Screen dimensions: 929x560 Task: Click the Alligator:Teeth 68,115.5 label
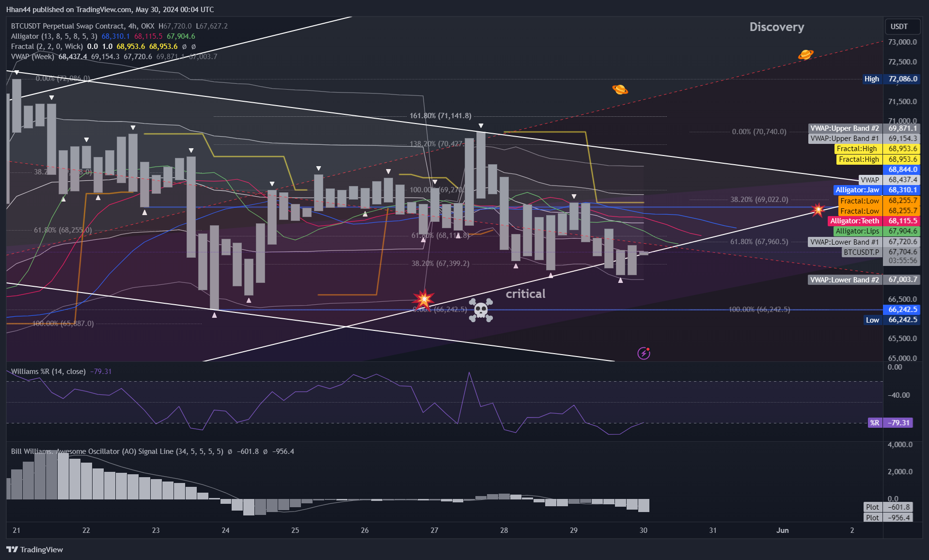click(x=874, y=221)
